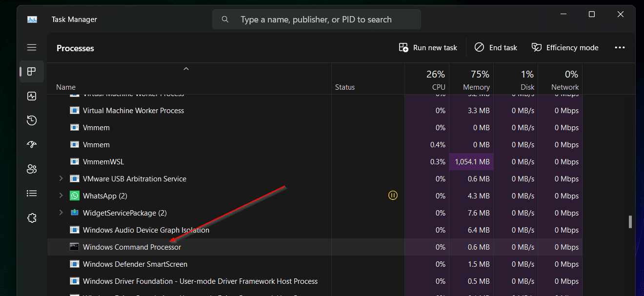This screenshot has height=296, width=644.
Task: Open the Users page from the sidebar
Action: (x=32, y=169)
